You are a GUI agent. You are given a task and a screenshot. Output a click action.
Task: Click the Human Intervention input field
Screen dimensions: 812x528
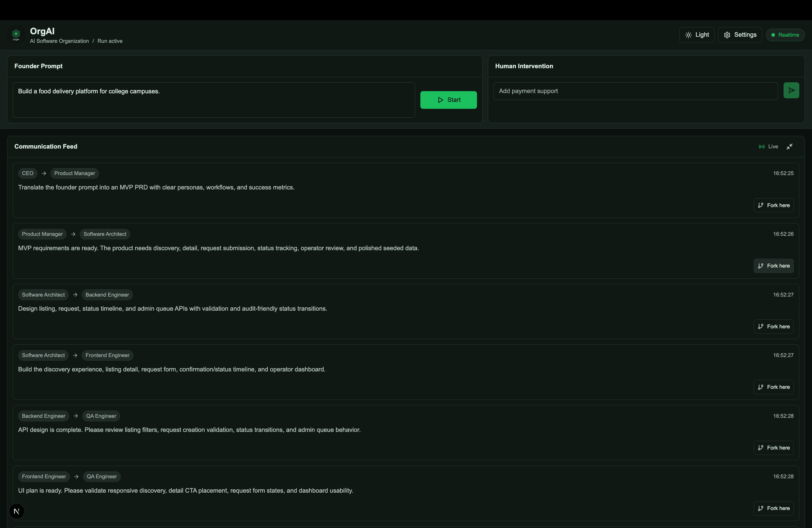point(635,91)
